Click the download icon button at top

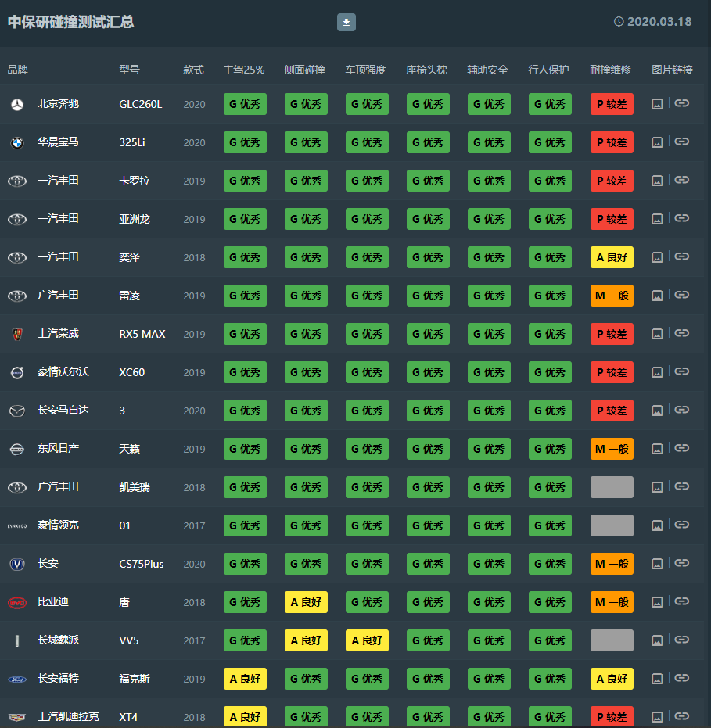tap(347, 22)
